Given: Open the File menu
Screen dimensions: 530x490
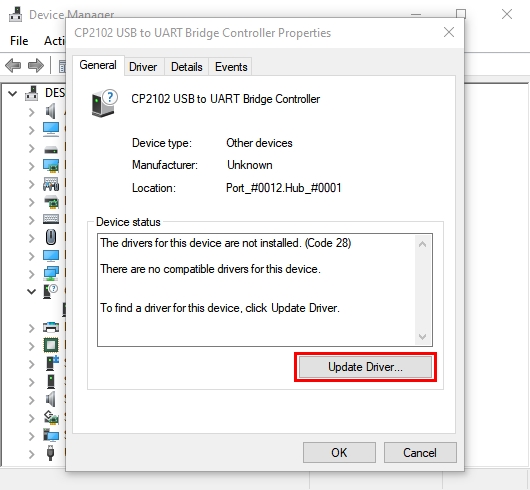Looking at the screenshot, I should (19, 41).
